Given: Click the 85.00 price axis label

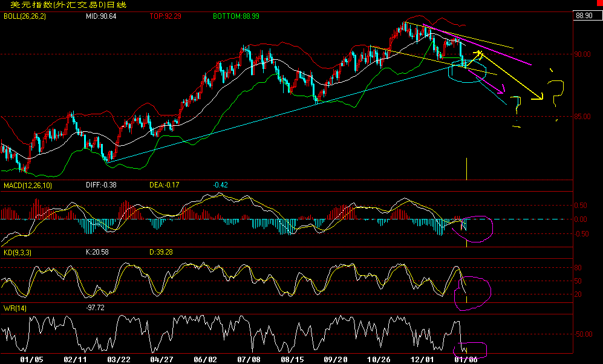Looking at the screenshot, I should click(x=582, y=117).
